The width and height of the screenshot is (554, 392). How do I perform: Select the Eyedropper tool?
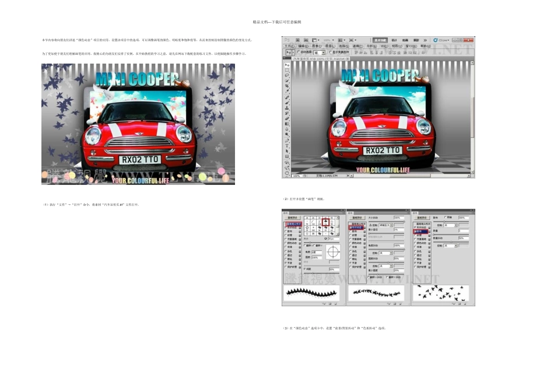click(x=287, y=91)
